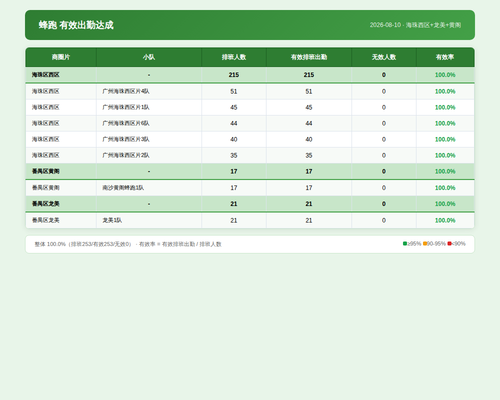This screenshot has height=400, width=500.
Task: Click team 南沙黄阁蜂跑1队
Action: 123,188
